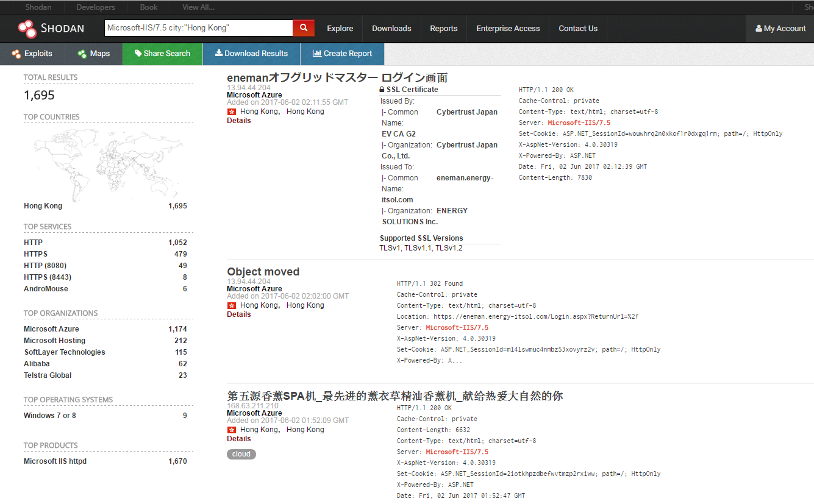814x504 pixels.
Task: Filter by HTTP (8080) service
Action: pyautogui.click(x=45, y=266)
